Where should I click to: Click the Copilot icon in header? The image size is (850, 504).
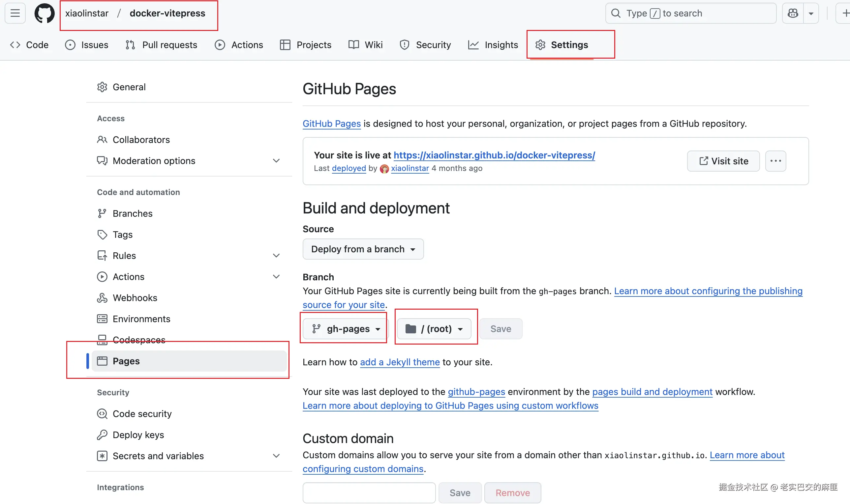pyautogui.click(x=793, y=13)
